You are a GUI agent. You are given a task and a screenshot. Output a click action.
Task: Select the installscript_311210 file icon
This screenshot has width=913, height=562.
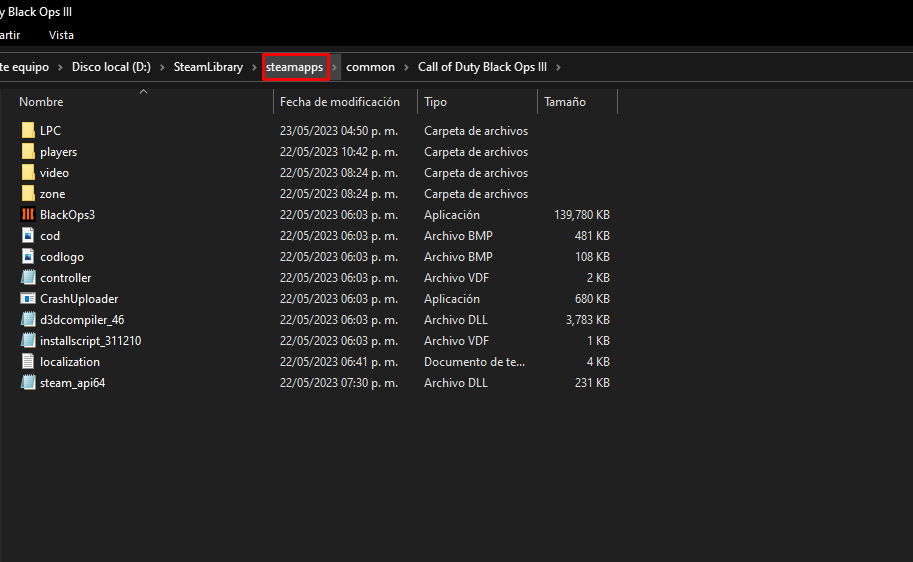coord(28,340)
